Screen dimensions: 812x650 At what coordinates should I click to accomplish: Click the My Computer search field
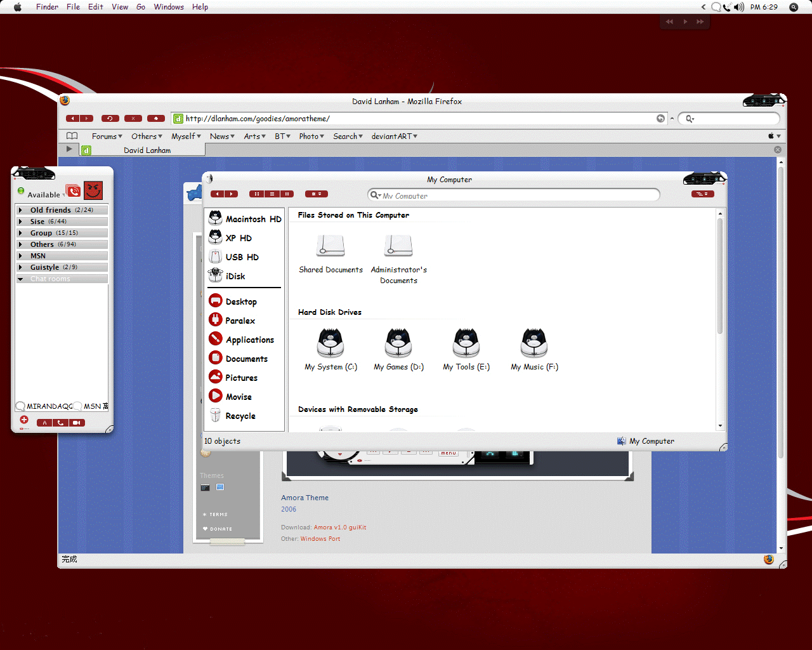[514, 196]
